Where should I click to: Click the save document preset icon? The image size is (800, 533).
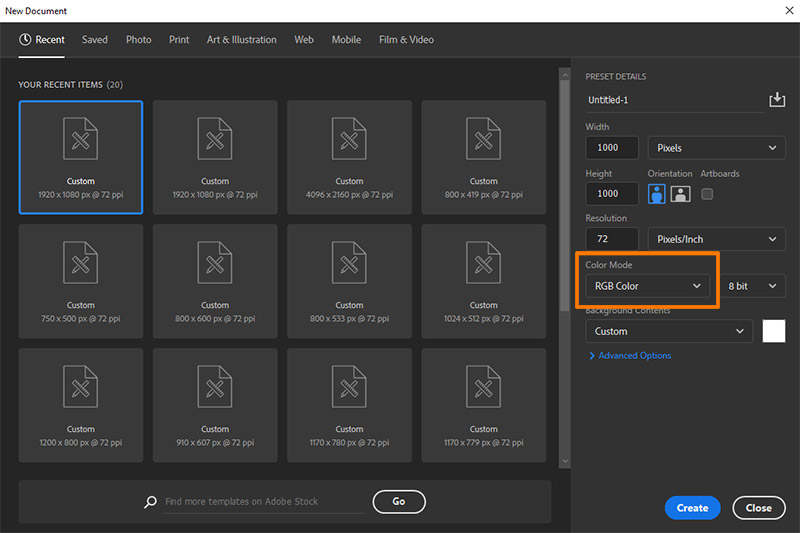pos(777,100)
